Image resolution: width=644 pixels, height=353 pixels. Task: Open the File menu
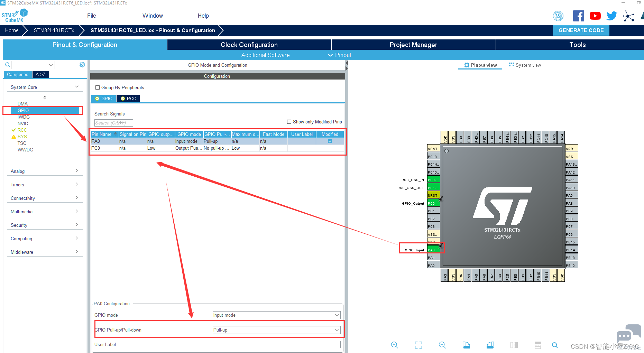(x=92, y=16)
